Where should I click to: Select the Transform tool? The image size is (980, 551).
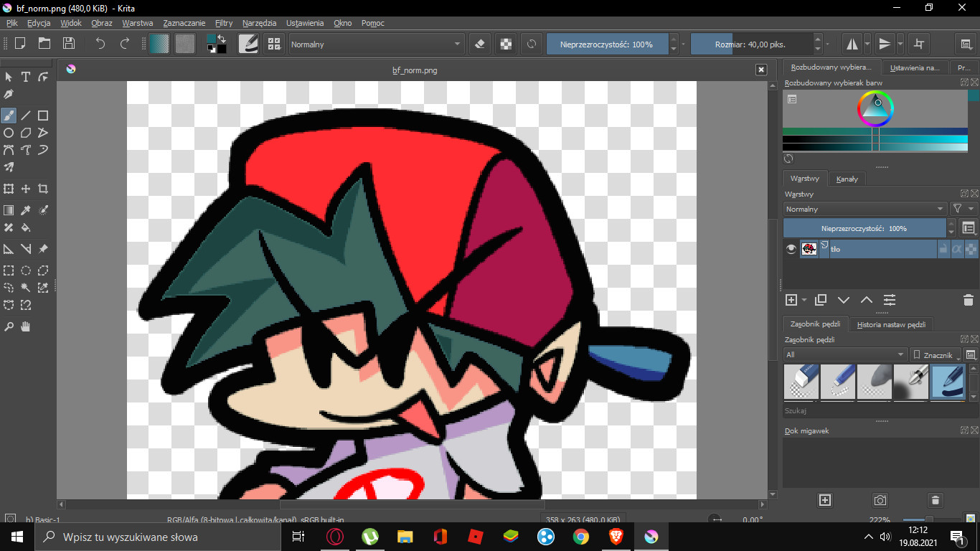[x=9, y=189]
